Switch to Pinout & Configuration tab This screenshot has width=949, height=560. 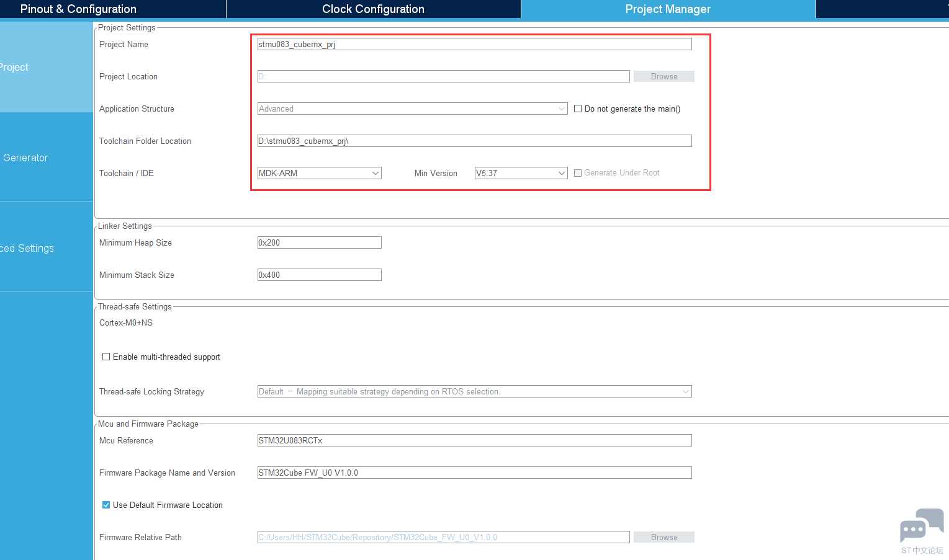click(x=112, y=9)
